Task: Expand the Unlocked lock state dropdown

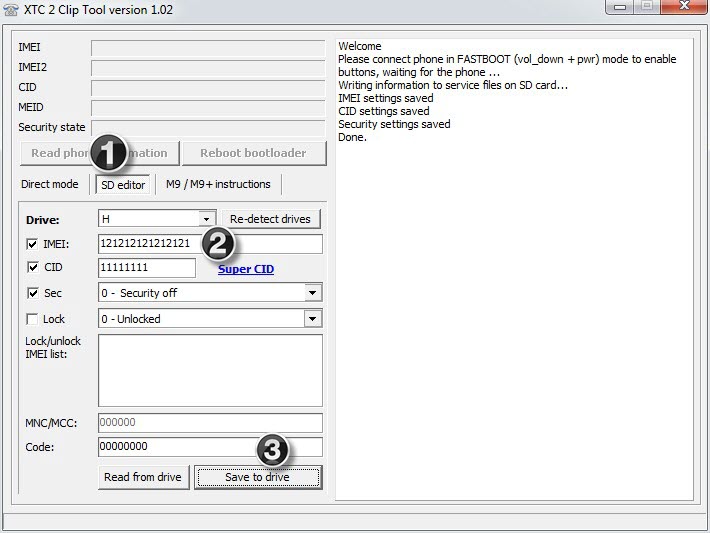Action: pyautogui.click(x=313, y=319)
